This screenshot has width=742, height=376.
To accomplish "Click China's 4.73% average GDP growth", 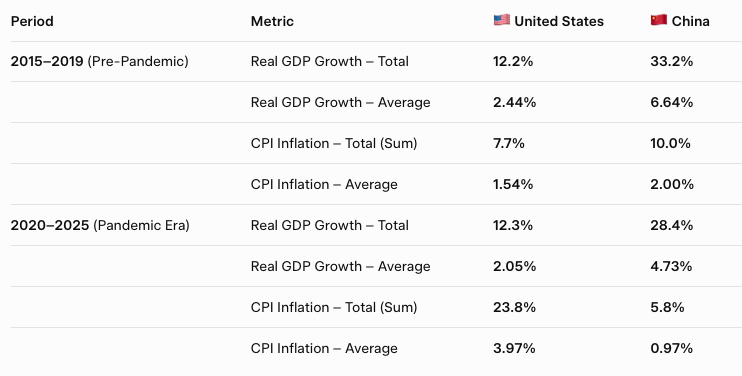I will 671,266.
